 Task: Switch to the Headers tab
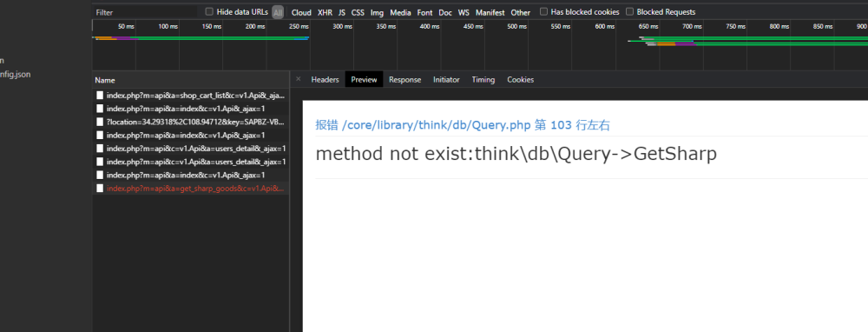click(x=325, y=80)
